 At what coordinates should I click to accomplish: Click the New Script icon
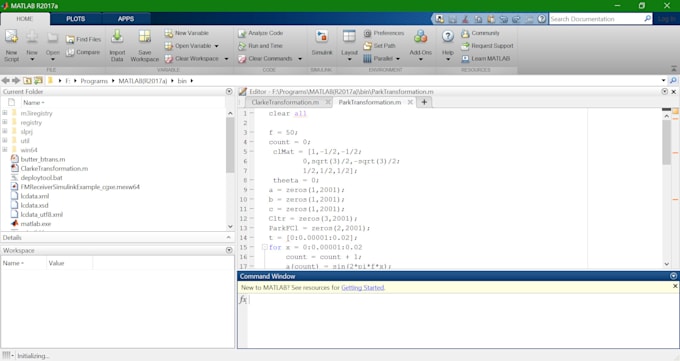11,37
